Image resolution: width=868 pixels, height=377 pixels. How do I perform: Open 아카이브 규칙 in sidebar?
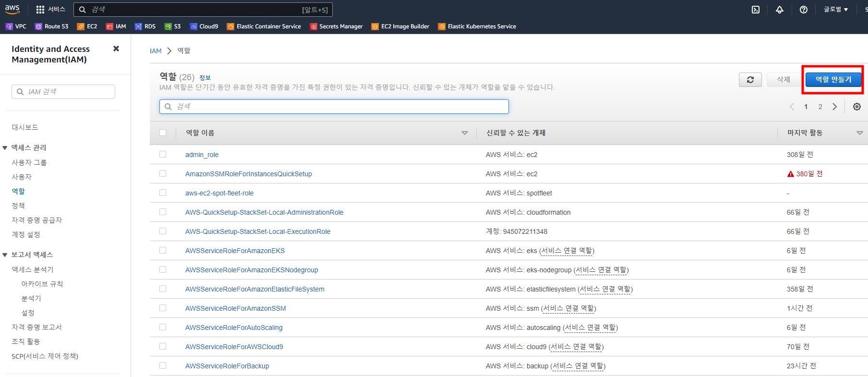click(x=42, y=284)
